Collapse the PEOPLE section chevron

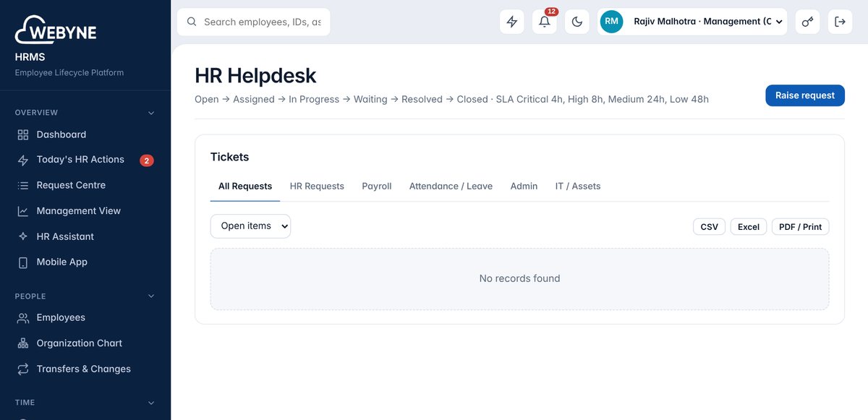151,296
